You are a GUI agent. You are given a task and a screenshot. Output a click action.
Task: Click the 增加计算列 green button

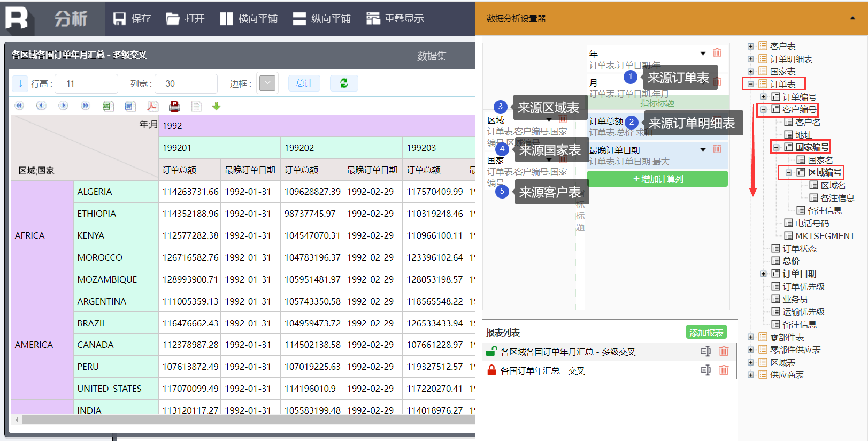(658, 179)
